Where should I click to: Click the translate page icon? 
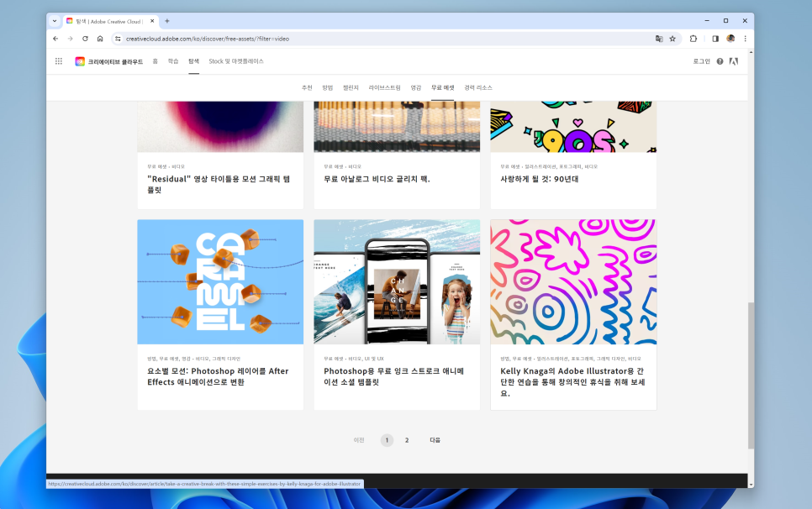(x=659, y=39)
